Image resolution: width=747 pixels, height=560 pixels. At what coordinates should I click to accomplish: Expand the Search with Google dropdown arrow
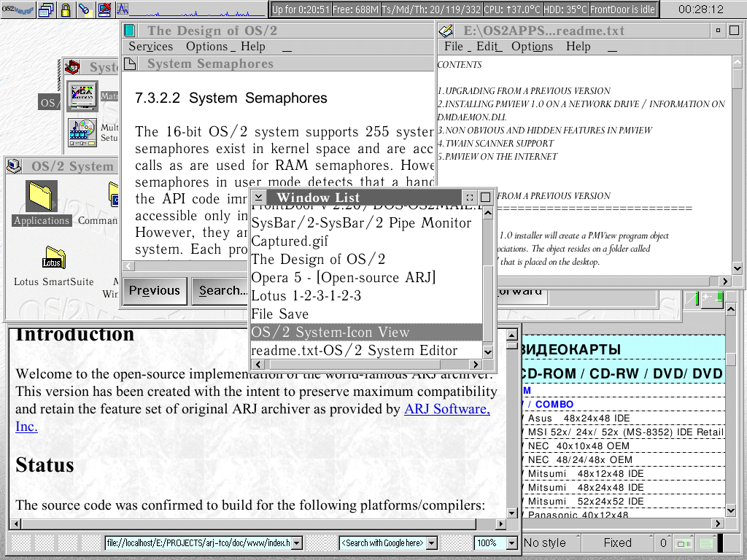(432, 542)
